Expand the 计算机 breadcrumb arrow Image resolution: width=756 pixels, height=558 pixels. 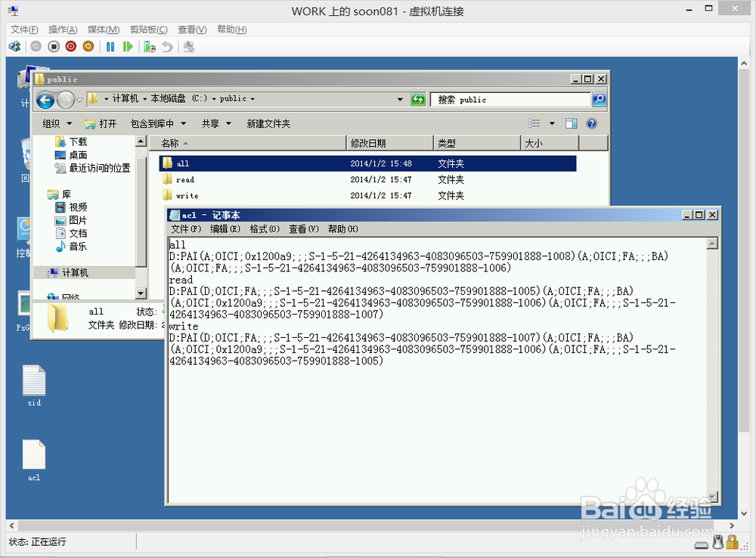(x=144, y=99)
